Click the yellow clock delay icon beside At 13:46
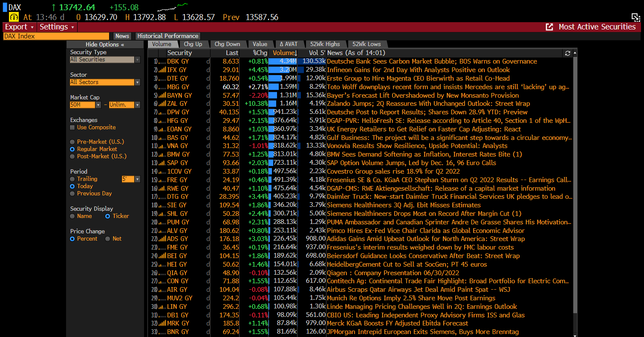The image size is (644, 337). tap(14, 17)
